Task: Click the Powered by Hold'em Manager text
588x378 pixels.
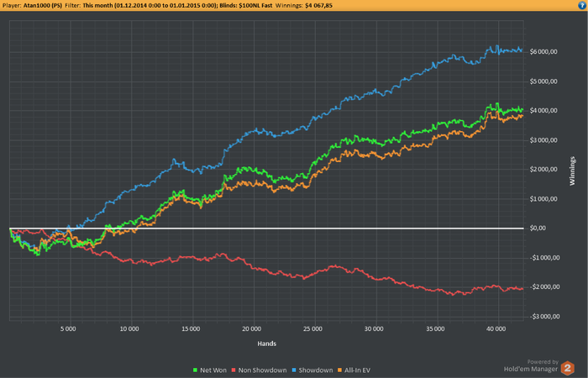Action: [x=531, y=365]
